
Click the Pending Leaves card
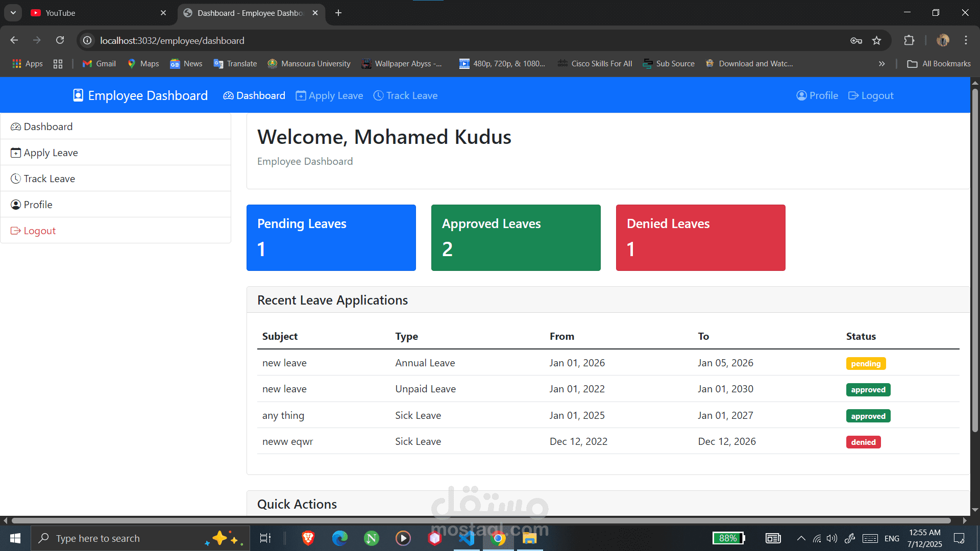[331, 238]
